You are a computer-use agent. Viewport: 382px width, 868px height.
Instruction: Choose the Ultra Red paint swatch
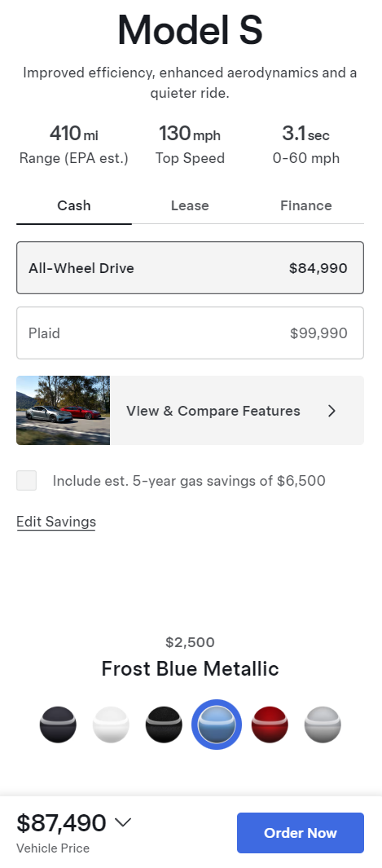coord(270,725)
